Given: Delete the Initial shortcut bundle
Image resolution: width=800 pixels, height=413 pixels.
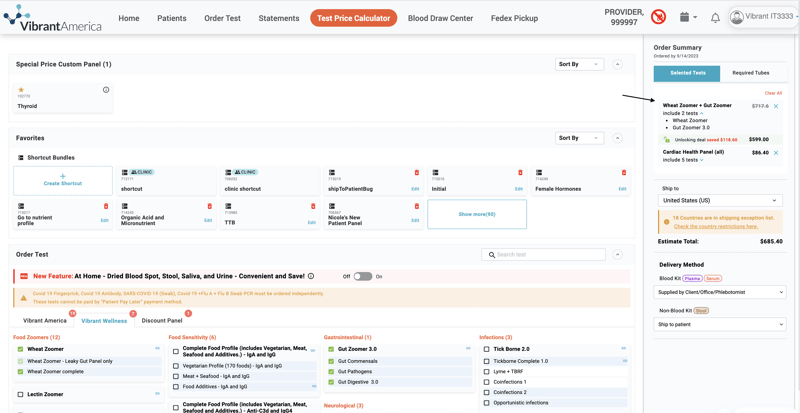Looking at the screenshot, I should pos(520,173).
